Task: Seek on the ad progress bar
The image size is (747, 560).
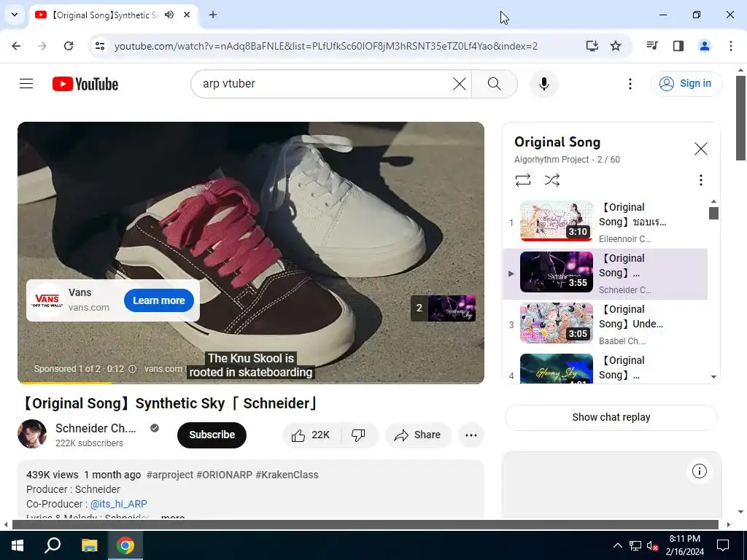Action: click(x=251, y=382)
